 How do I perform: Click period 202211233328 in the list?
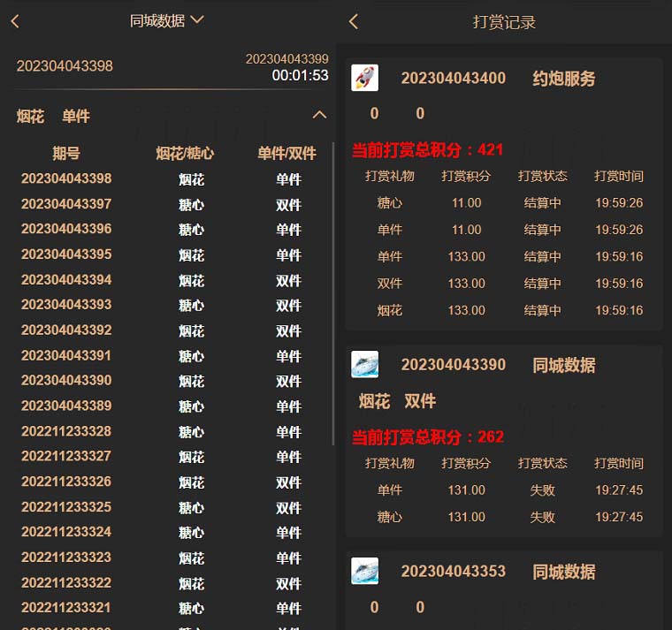(66, 432)
